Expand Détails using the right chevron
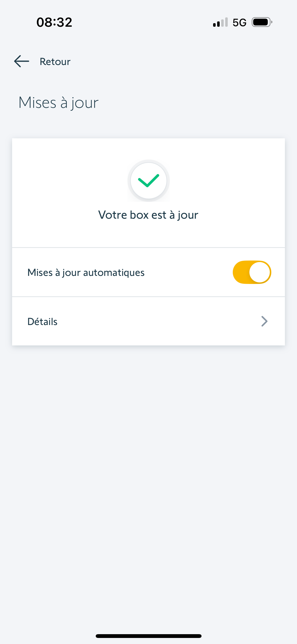Screen dimensions: 297x644 click(264, 321)
